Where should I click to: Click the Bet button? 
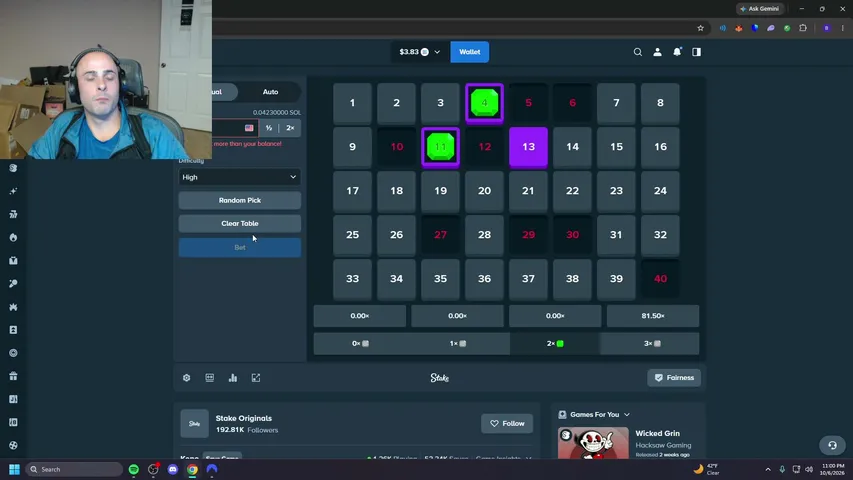[x=239, y=248]
